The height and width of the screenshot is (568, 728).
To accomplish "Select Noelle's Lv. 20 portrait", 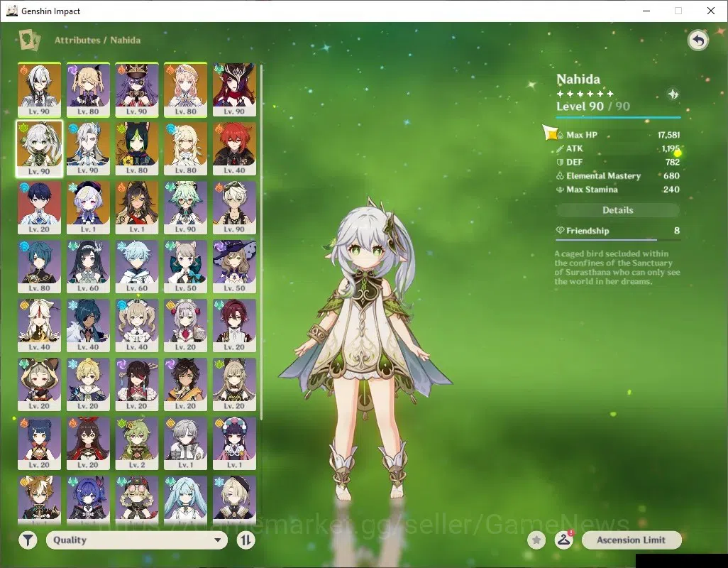I will point(186,325).
